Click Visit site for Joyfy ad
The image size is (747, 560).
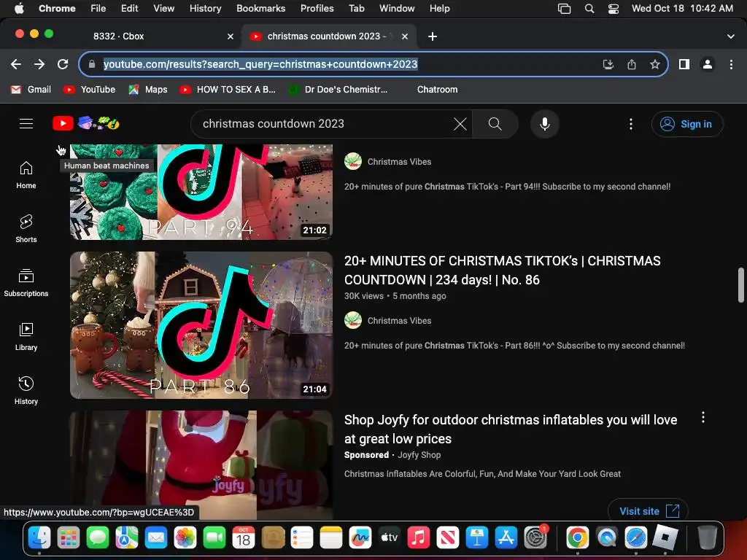pos(648,511)
